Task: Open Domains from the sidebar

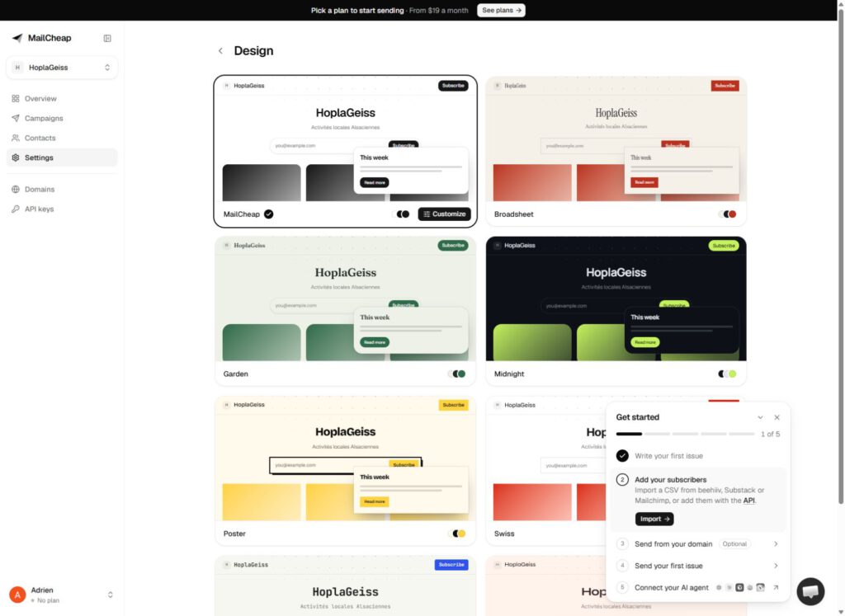Action: pyautogui.click(x=61, y=189)
